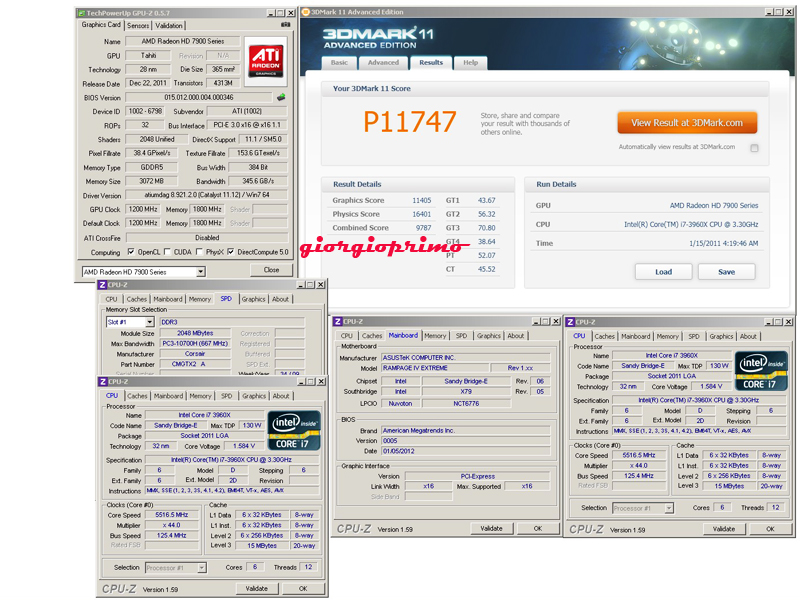Switch to CPU tab in CPU-Z Mainboard window

click(x=347, y=336)
